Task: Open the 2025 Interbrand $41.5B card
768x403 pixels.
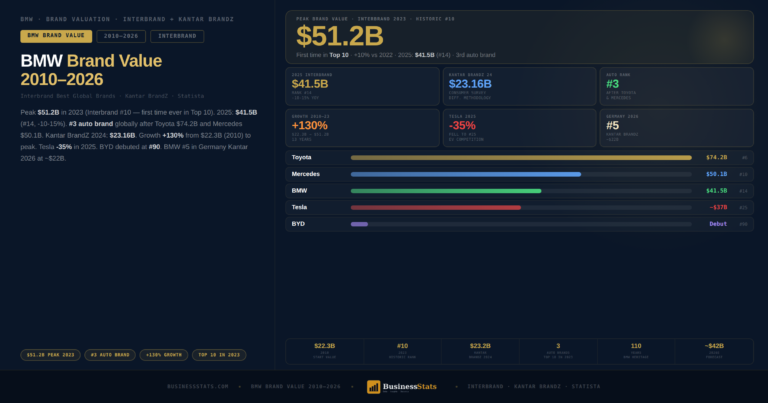Action: point(362,86)
